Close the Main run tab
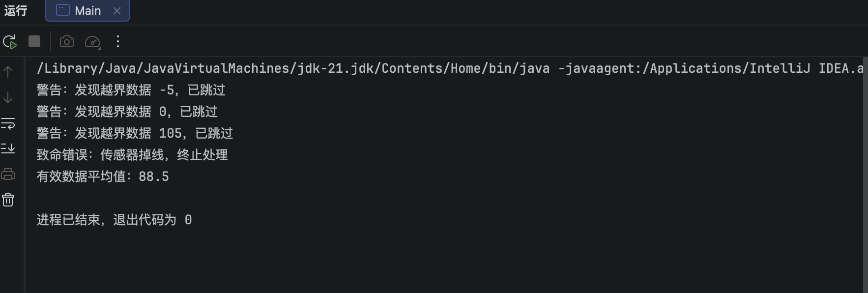Viewport: 868px width, 293px height. click(117, 11)
